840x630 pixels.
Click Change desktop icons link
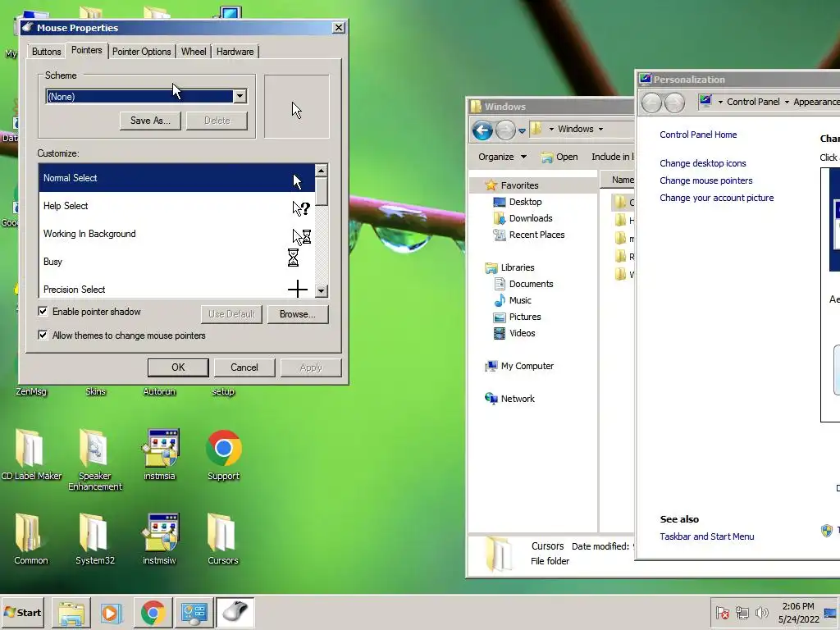pyautogui.click(x=703, y=163)
